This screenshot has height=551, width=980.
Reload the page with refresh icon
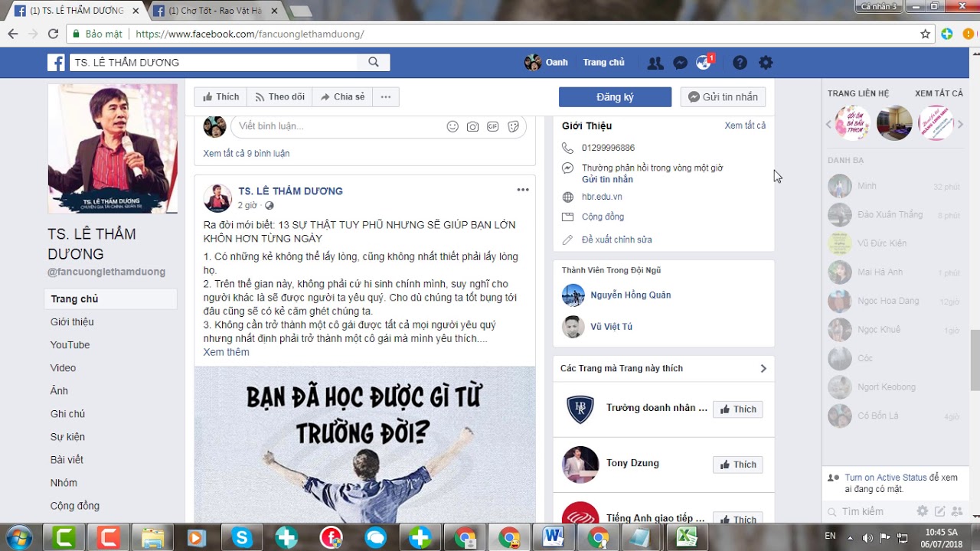click(x=53, y=34)
